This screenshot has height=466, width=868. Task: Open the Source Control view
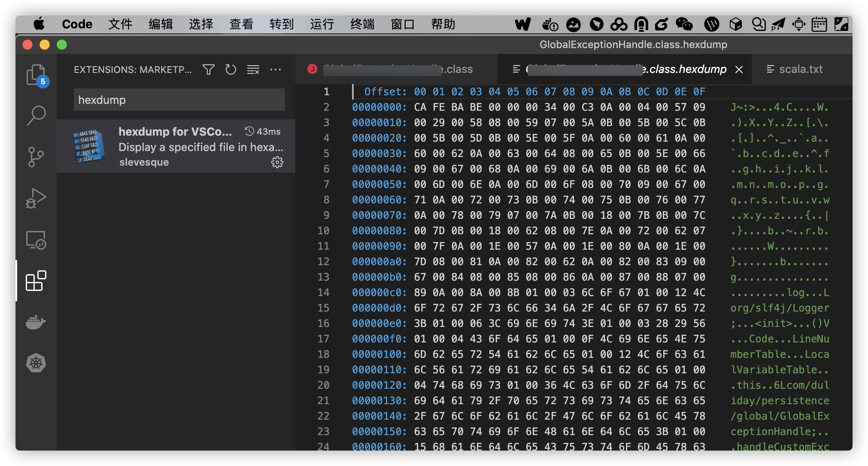coord(36,157)
